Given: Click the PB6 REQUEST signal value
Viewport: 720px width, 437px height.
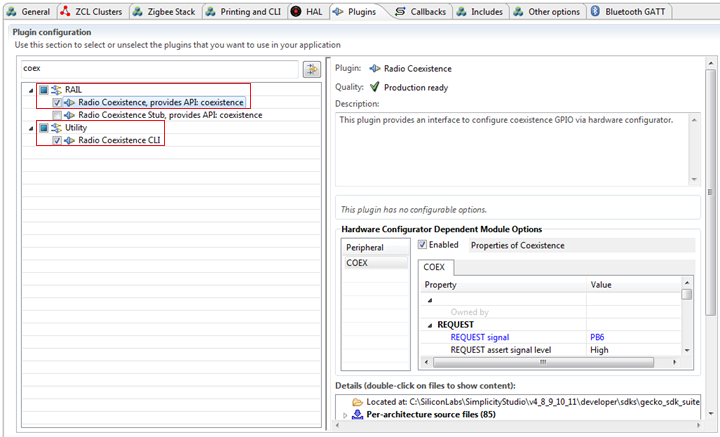Looking at the screenshot, I should pyautogui.click(x=597, y=337).
